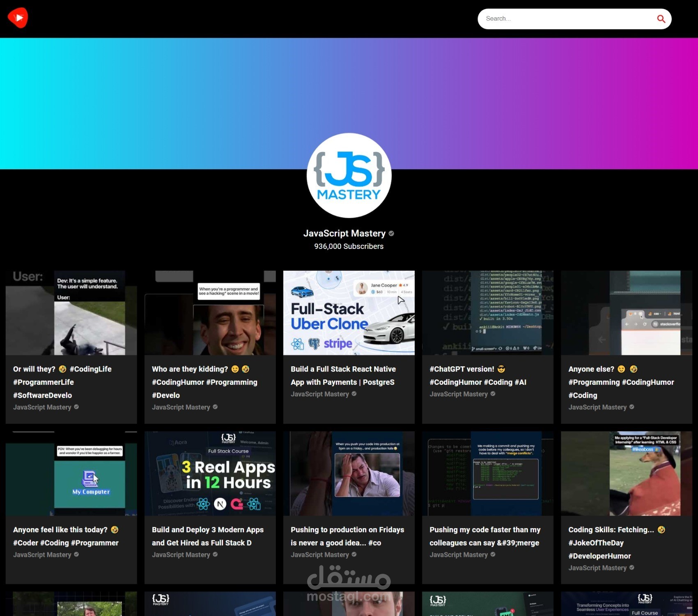Click the channel name under "Anyone else?"
The height and width of the screenshot is (616, 698).
coord(597,407)
